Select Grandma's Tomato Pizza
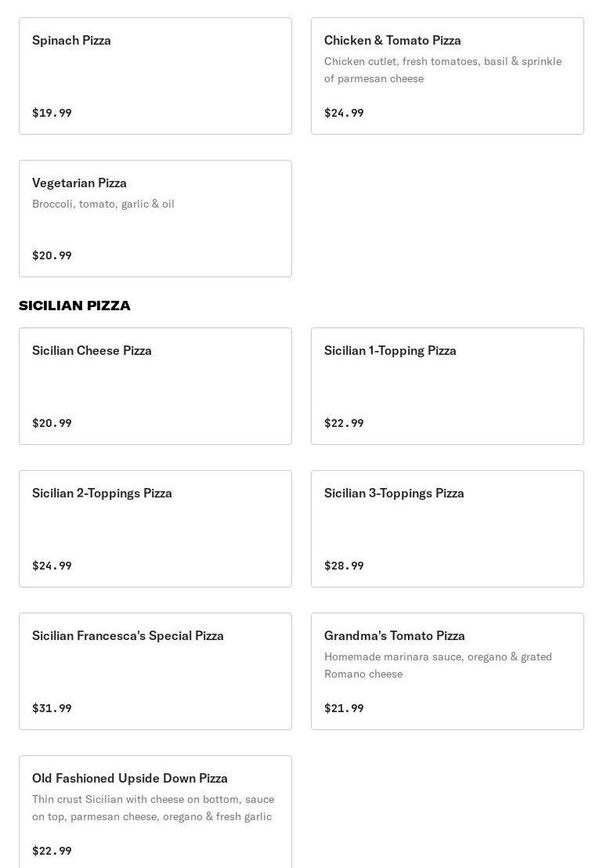Image resolution: width=603 pixels, height=868 pixels. (447, 671)
